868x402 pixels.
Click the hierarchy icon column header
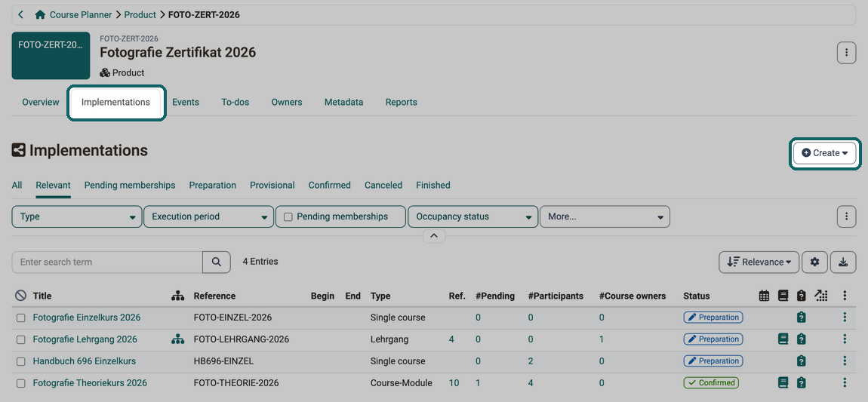pos(177,296)
